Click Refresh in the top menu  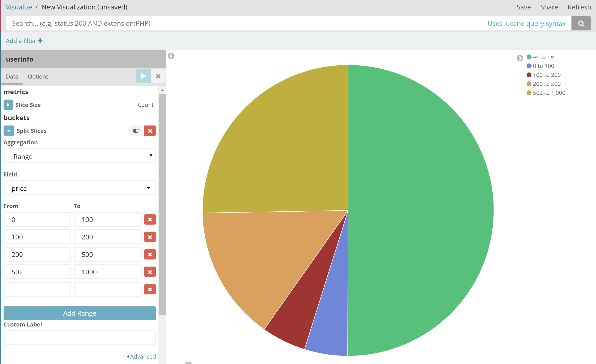pos(579,7)
